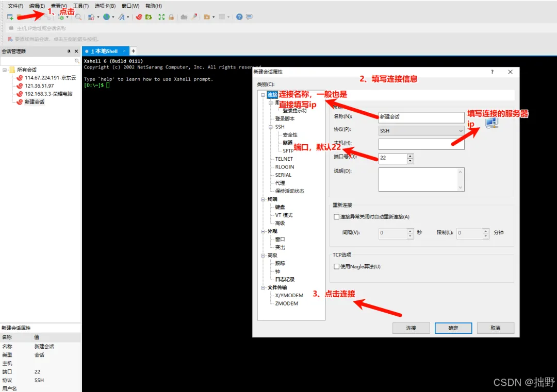
Task: Open the blue help question icon
Action: [x=239, y=16]
